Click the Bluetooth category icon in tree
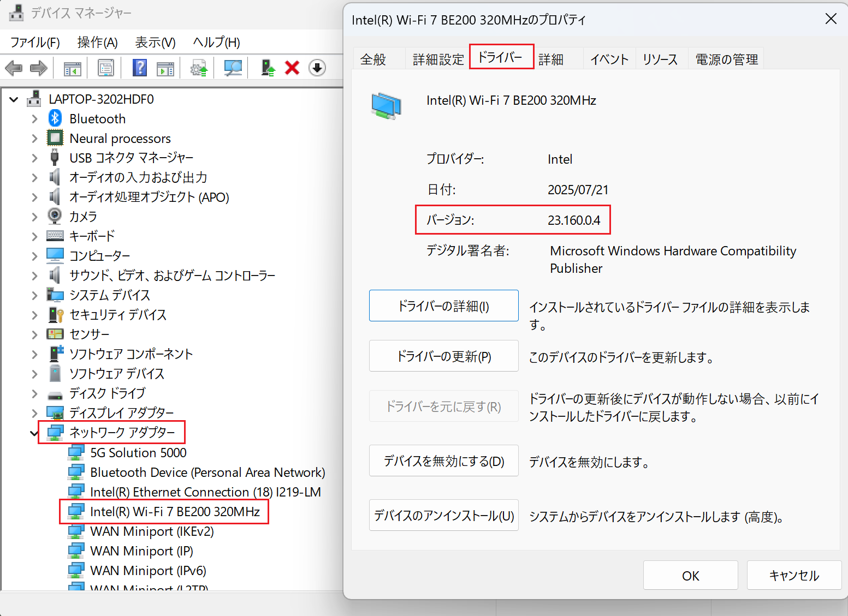Screen dimensions: 848x616 pyautogui.click(x=55, y=118)
